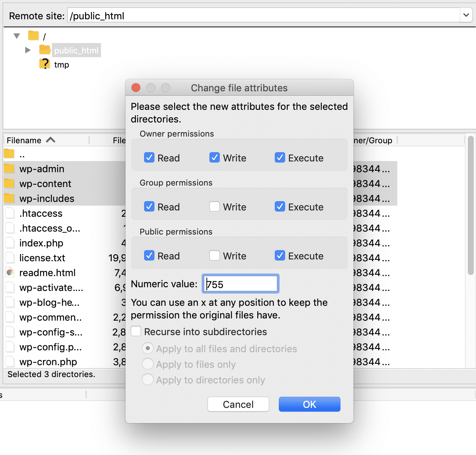Image resolution: width=476 pixels, height=455 pixels.
Task: Collapse the root directory tree node
Action: click(x=16, y=35)
